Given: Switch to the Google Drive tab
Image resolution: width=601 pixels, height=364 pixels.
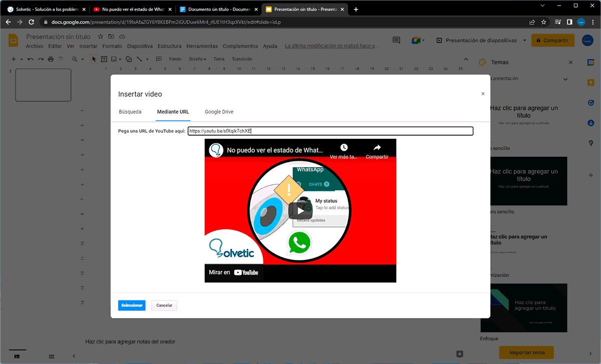Looking at the screenshot, I should pos(219,112).
